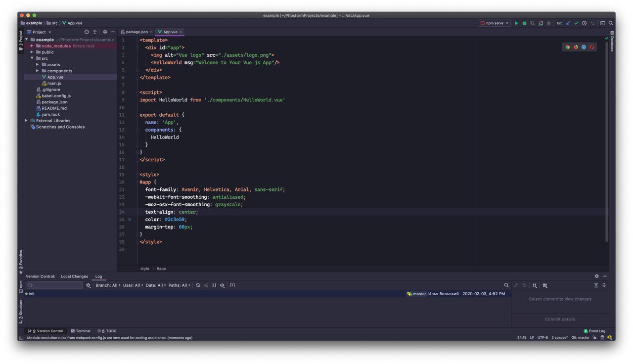633x364 pixels.
Task: Collapse all in commit changes pane
Action: pyautogui.click(x=604, y=285)
